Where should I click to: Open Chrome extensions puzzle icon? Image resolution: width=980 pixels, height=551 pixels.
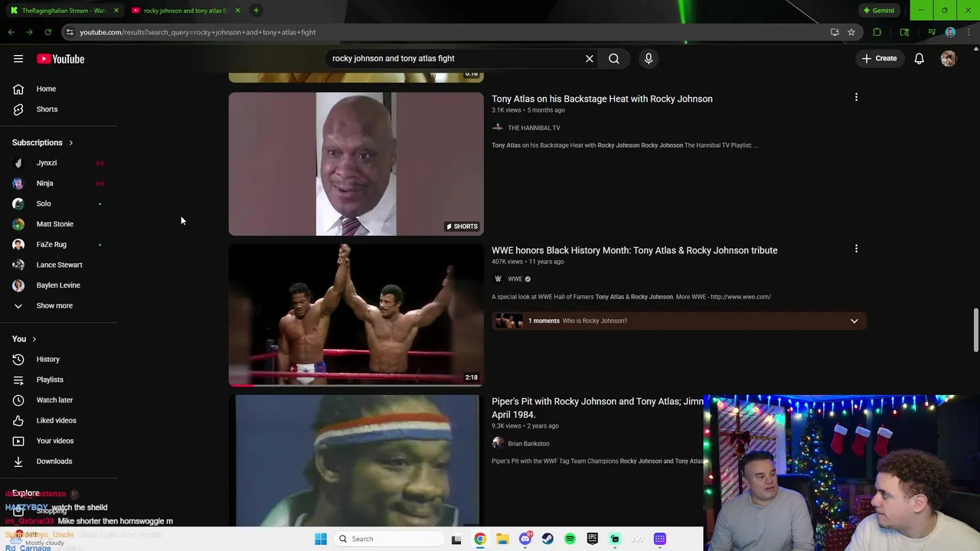[x=877, y=32]
